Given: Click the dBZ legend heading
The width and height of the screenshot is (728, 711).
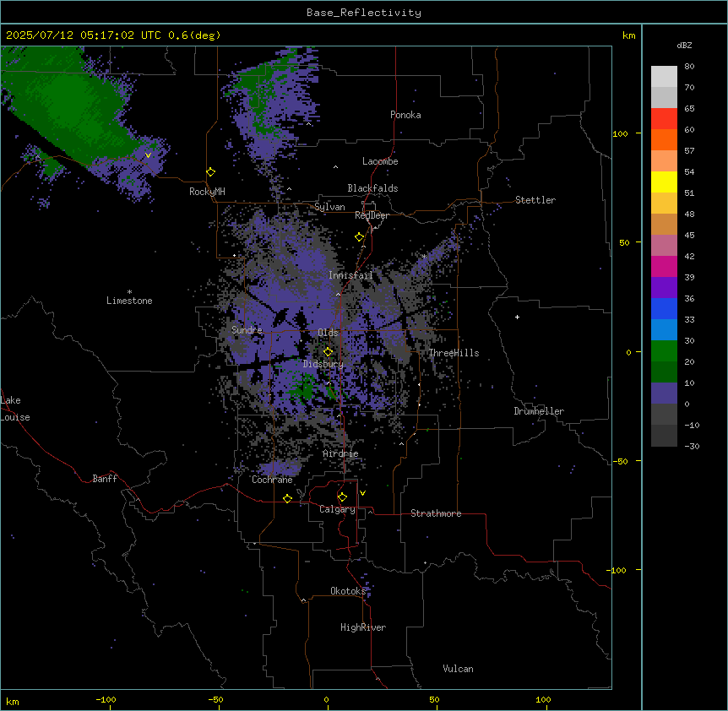Looking at the screenshot, I should click(684, 46).
